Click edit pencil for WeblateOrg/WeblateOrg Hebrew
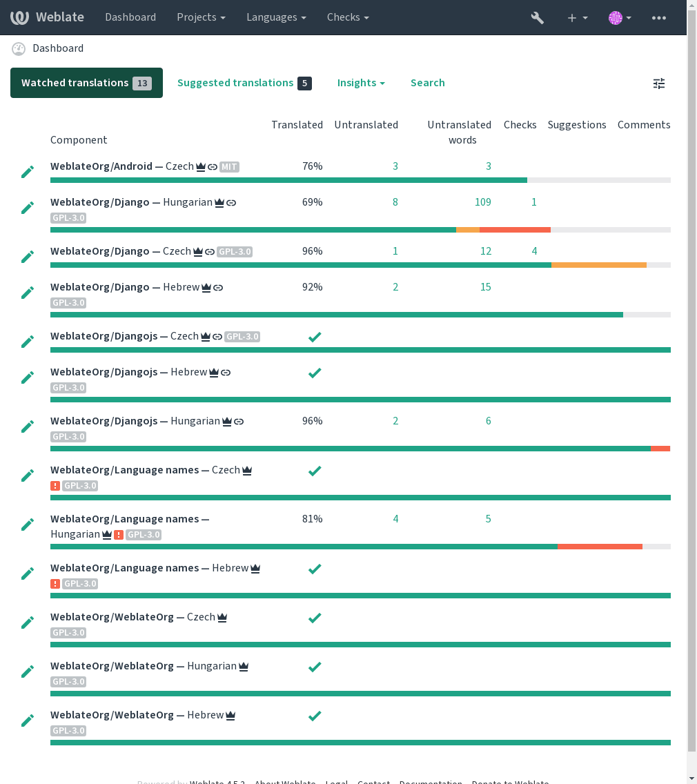This screenshot has width=697, height=784. [28, 721]
